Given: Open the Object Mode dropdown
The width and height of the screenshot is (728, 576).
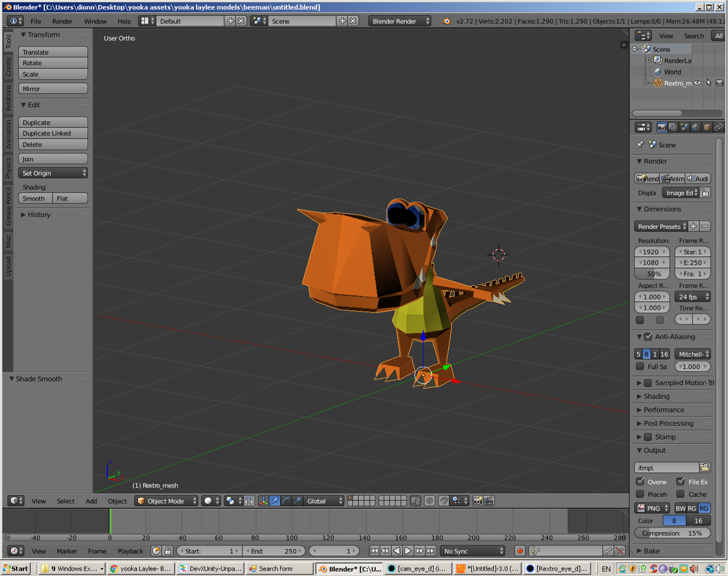Looking at the screenshot, I should pyautogui.click(x=166, y=501).
